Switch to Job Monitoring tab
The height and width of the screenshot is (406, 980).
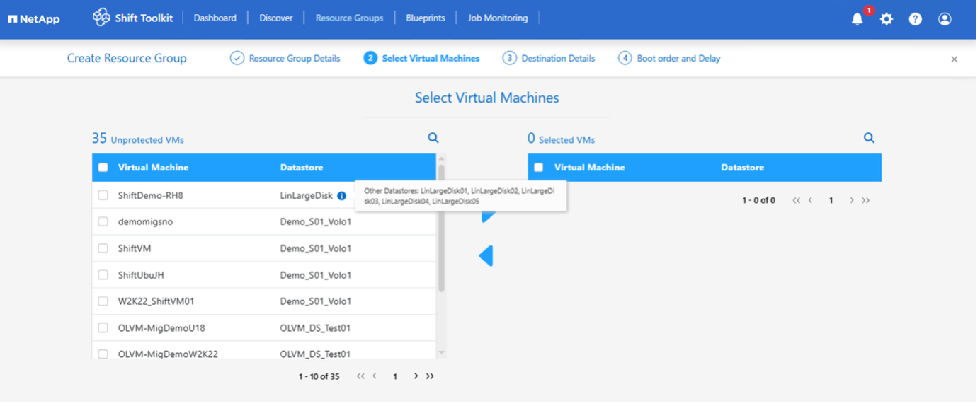coord(497,18)
